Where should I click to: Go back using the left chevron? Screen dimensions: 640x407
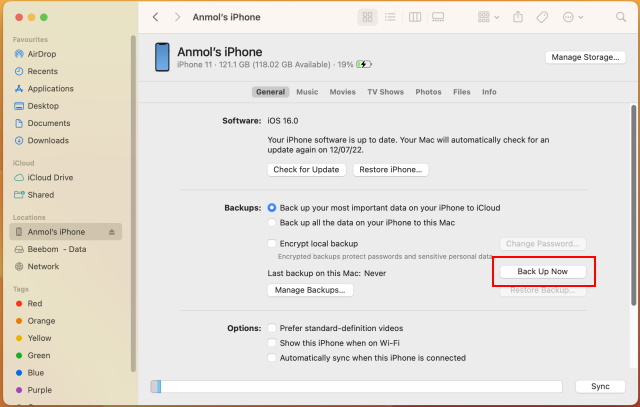(156, 18)
